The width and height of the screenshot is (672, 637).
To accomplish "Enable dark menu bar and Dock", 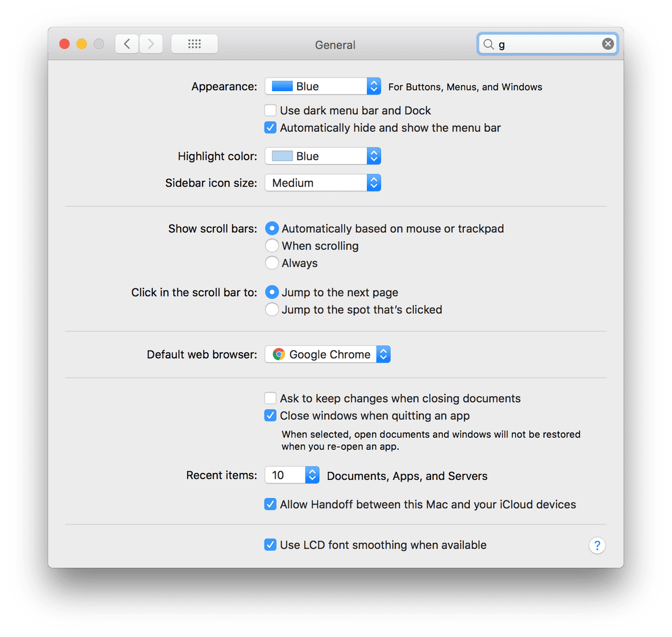I will (270, 110).
